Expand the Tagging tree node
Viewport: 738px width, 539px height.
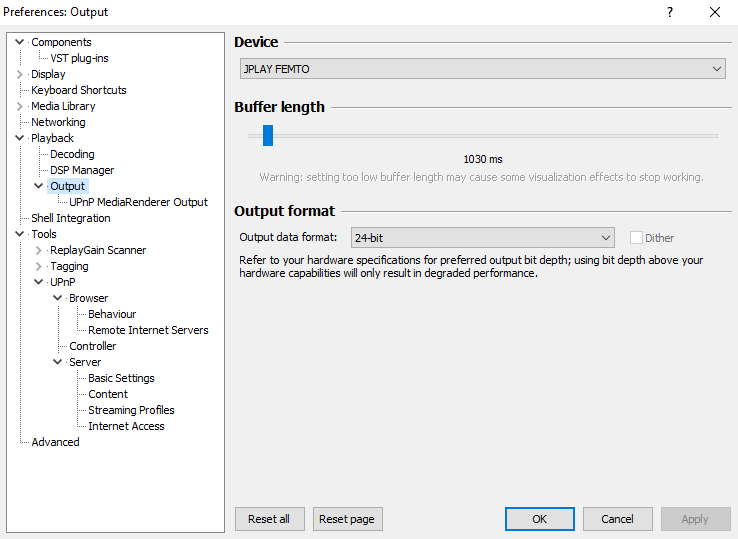tap(39, 266)
